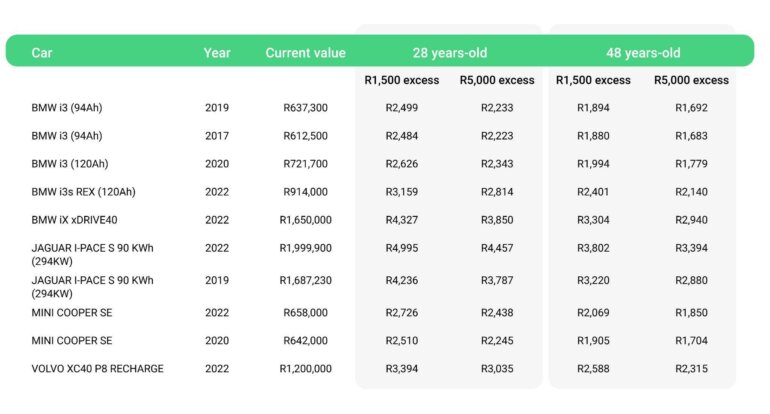Viewport: 770px width, 414px height.
Task: Select the VOLVO XC40 P8 RECHARGE name
Action: pyautogui.click(x=98, y=368)
